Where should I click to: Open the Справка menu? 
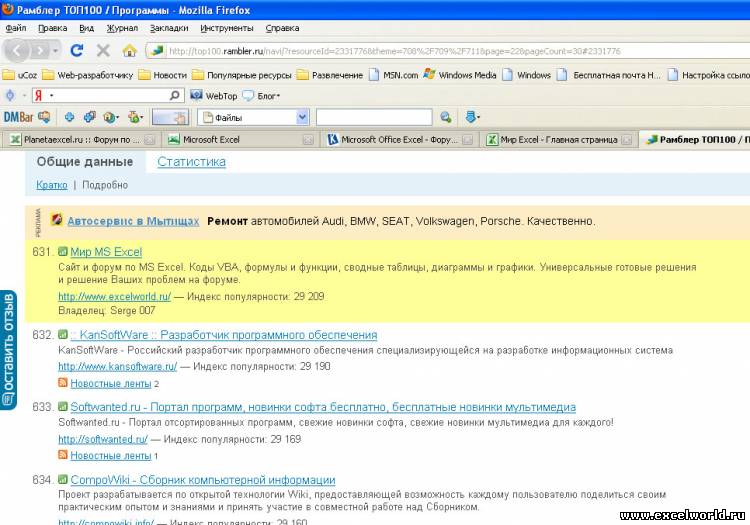(x=282, y=28)
